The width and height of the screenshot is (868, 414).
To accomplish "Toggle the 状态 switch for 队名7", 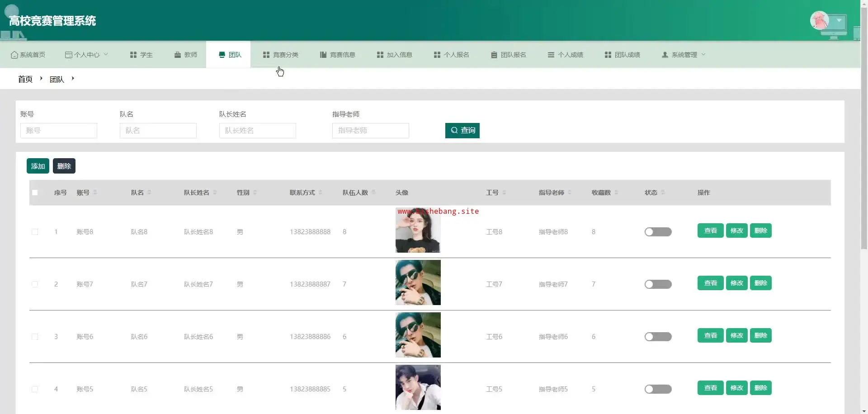I will coord(658,284).
